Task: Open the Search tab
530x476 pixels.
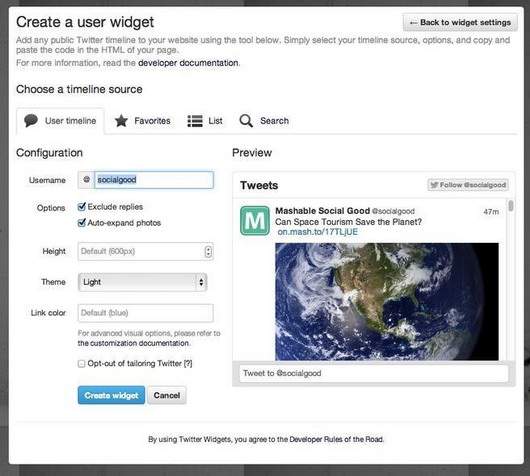Action: tap(264, 121)
